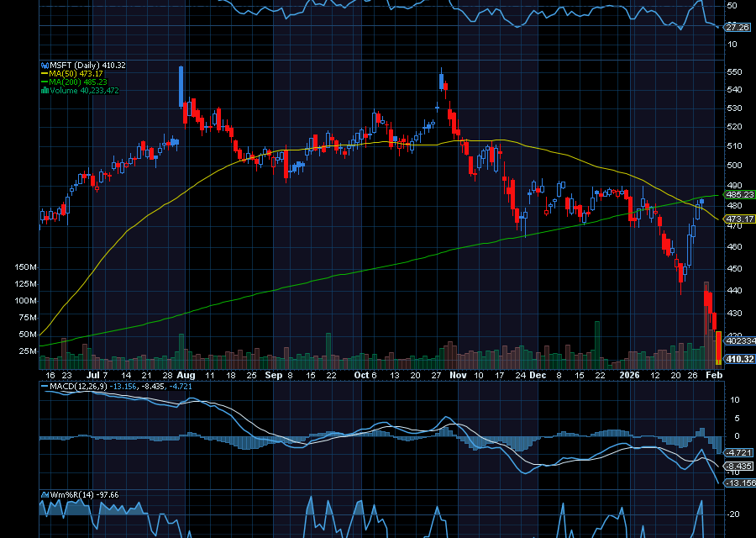Click the Feb label on the date axis
The height and width of the screenshot is (538, 756).
tap(713, 376)
